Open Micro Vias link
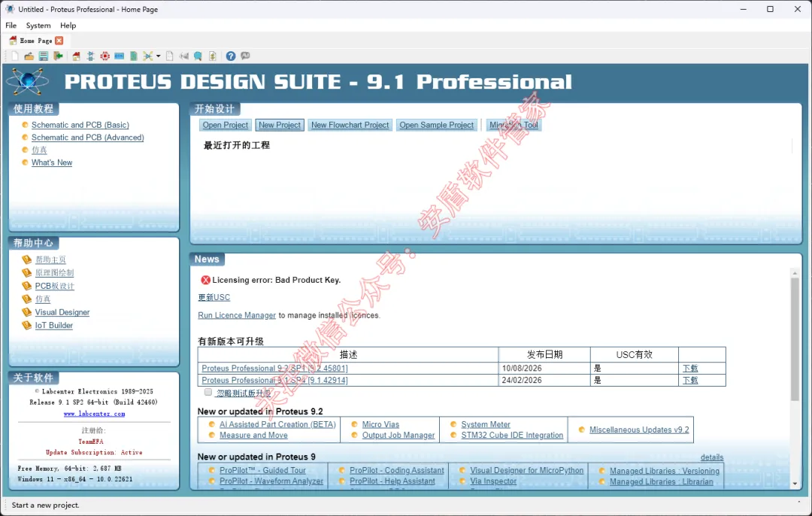This screenshot has width=812, height=516. [380, 424]
